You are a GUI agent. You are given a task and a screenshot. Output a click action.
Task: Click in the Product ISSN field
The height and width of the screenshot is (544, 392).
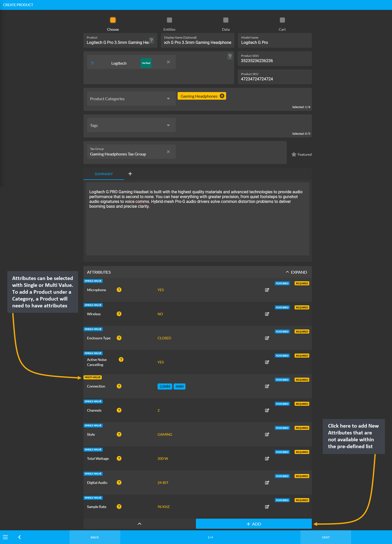pos(275,59)
